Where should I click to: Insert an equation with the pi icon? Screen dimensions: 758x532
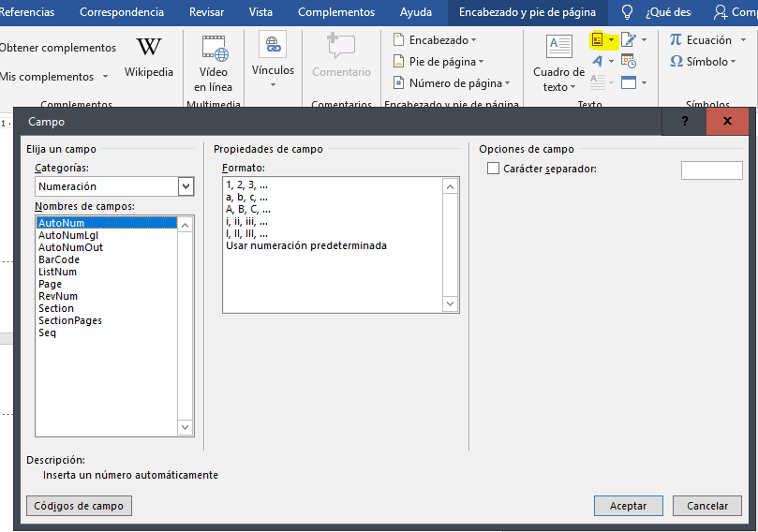(676, 39)
